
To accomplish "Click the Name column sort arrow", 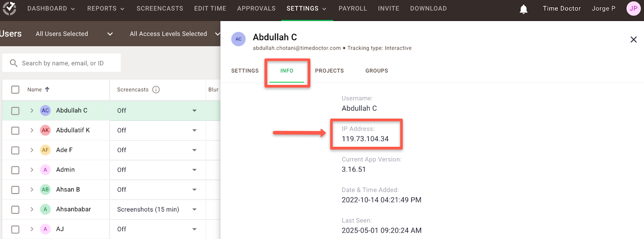I will [47, 89].
